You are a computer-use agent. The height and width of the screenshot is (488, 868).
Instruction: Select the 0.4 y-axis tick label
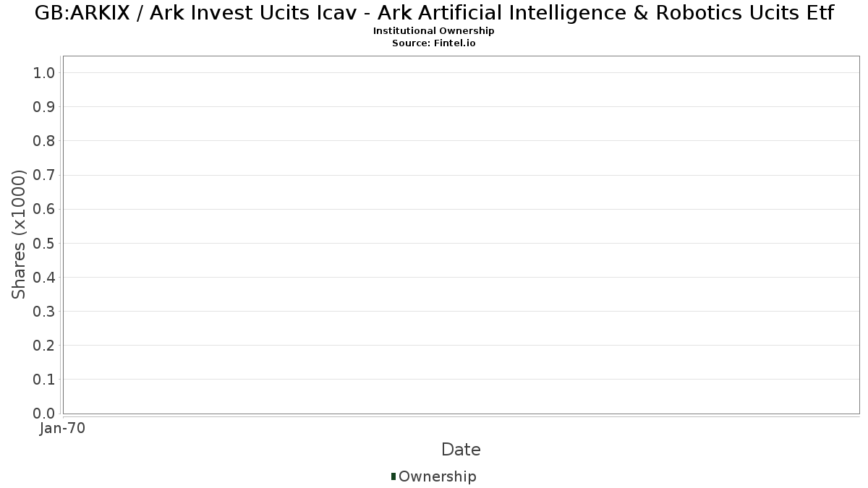point(44,278)
